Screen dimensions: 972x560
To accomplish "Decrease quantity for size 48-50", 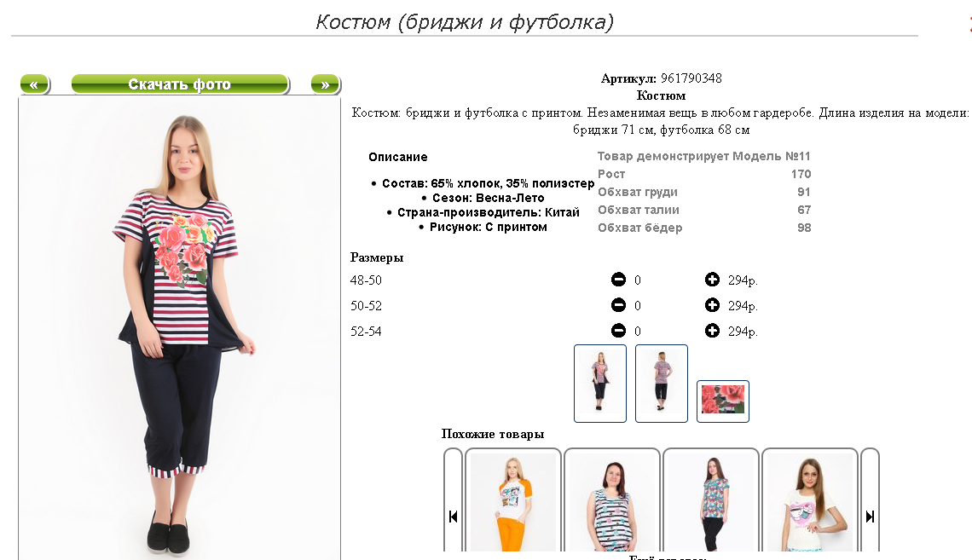I will click(x=618, y=280).
